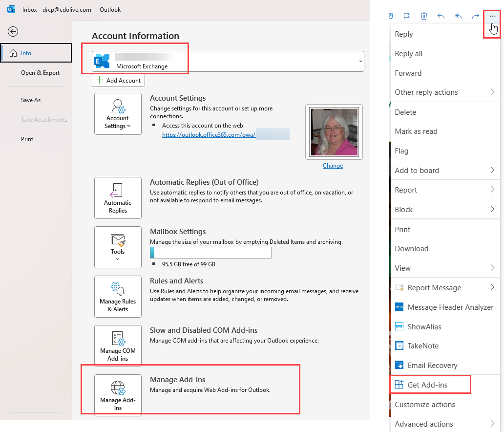Click the trash delete icon in toolbar
Image resolution: width=504 pixels, height=432 pixels.
coord(424,16)
